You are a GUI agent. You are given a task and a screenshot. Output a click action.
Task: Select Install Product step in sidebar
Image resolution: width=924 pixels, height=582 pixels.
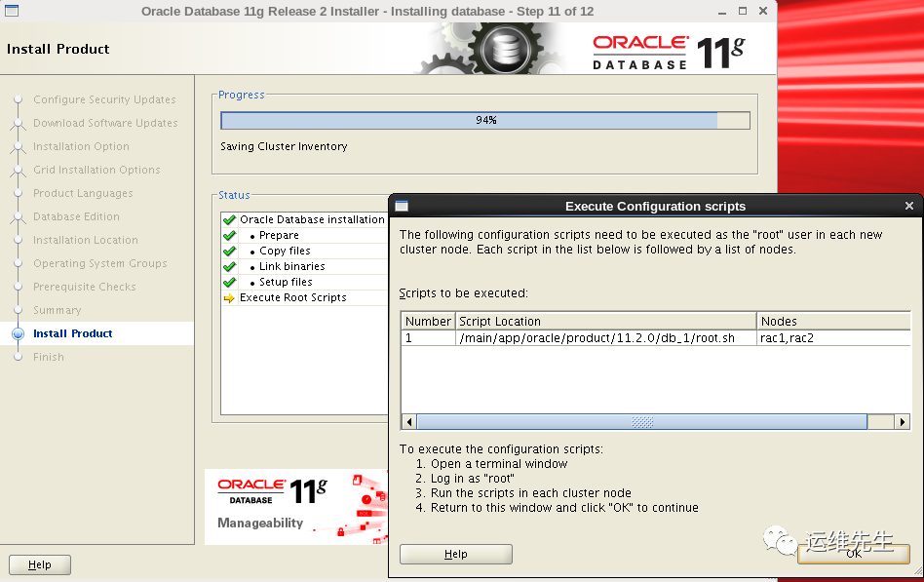(72, 333)
